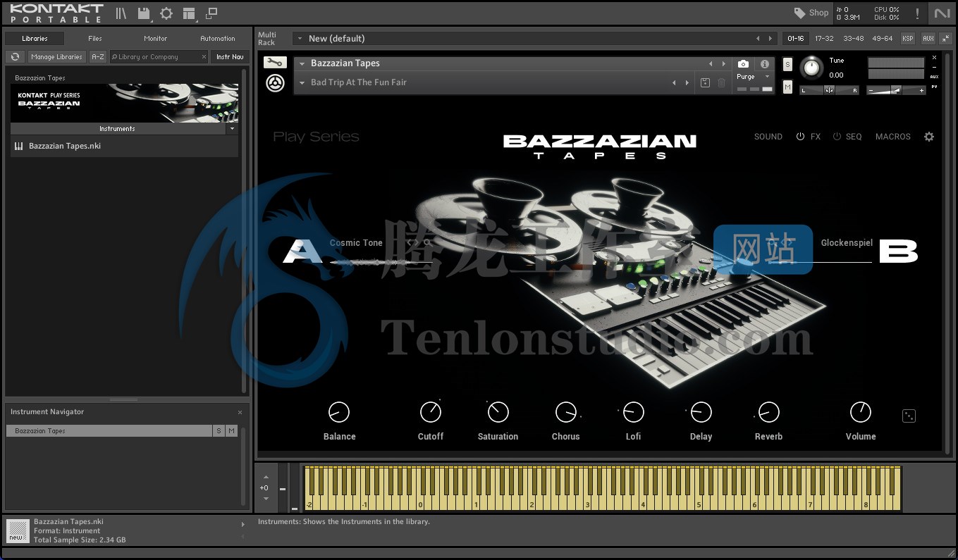Click the Cutoff knob
The image size is (958, 560).
point(431,412)
